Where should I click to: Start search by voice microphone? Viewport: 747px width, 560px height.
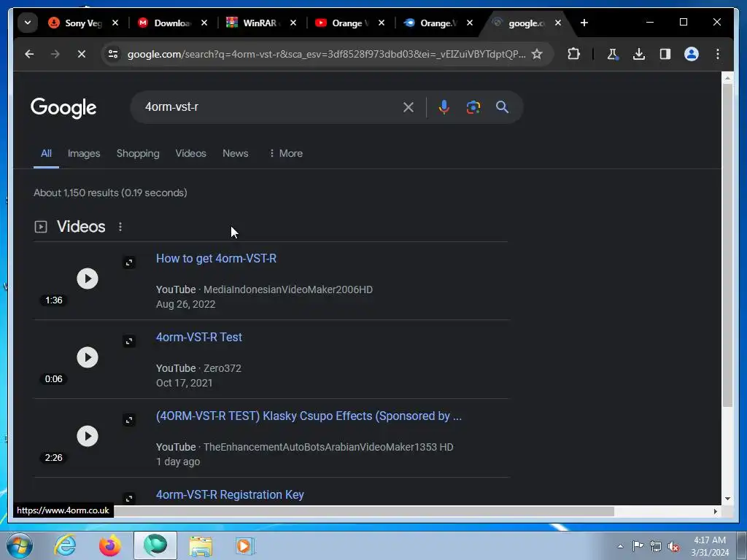click(x=444, y=107)
